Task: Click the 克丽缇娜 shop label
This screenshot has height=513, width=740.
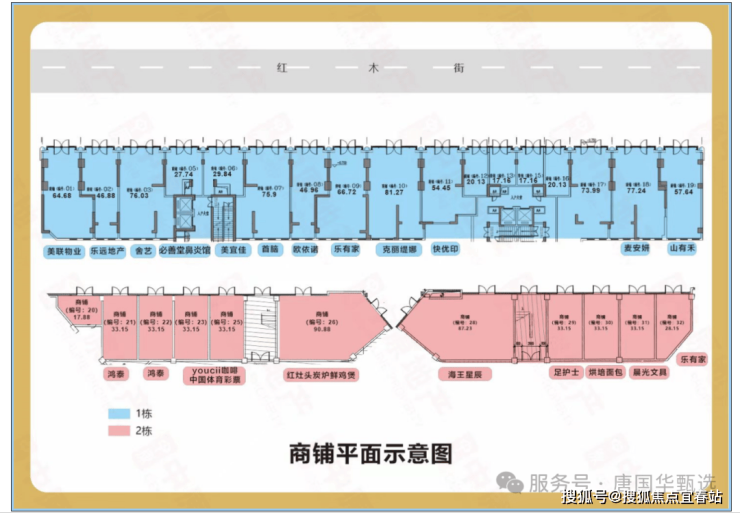Action: point(399,250)
